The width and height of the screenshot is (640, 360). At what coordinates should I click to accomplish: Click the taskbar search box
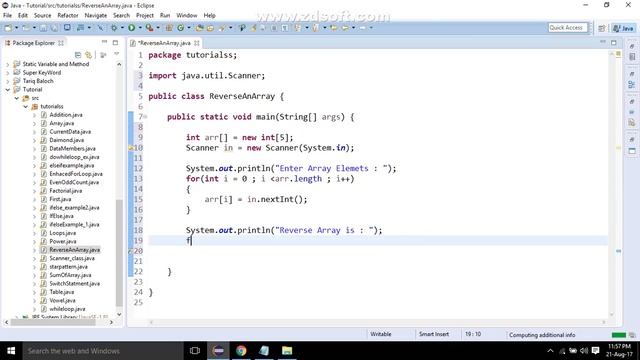103,351
